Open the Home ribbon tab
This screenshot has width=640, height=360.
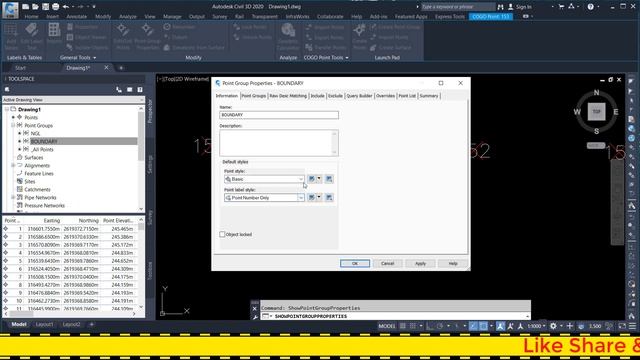click(31, 17)
